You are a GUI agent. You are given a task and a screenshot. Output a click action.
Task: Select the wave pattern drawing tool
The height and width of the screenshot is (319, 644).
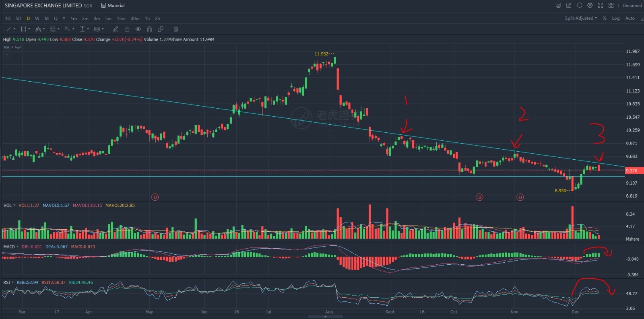point(38,29)
